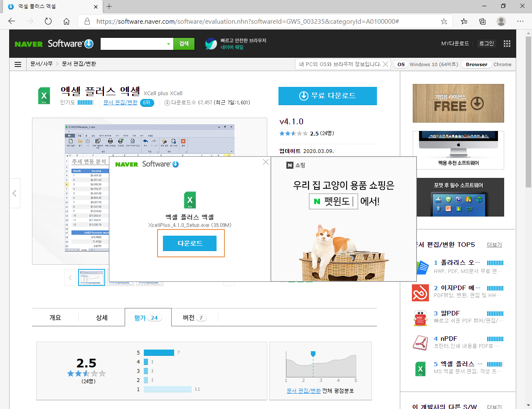Click the rating distribution marker
532x409 pixels.
click(313, 354)
